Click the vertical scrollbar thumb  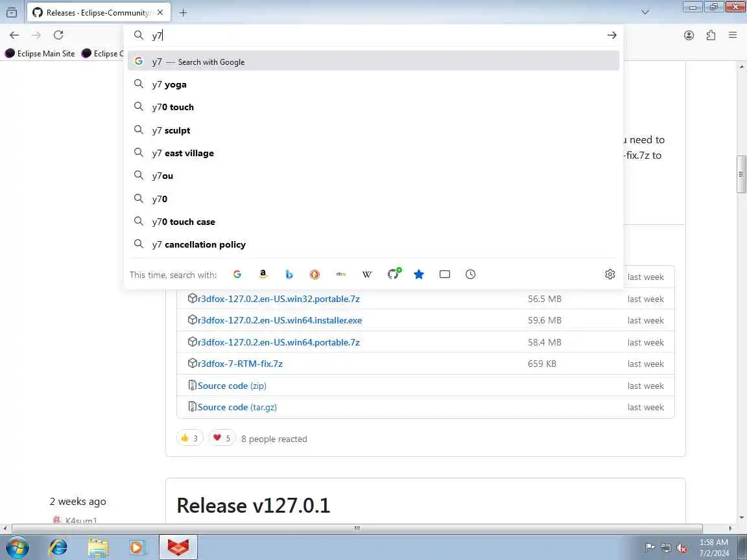(741, 174)
